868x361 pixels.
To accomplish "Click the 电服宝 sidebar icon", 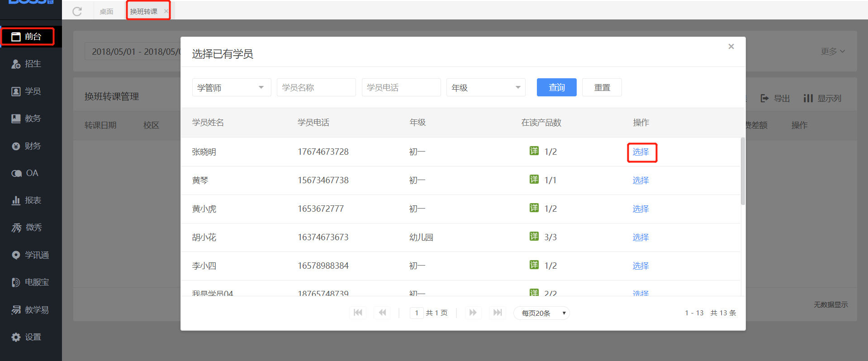I will (16, 282).
